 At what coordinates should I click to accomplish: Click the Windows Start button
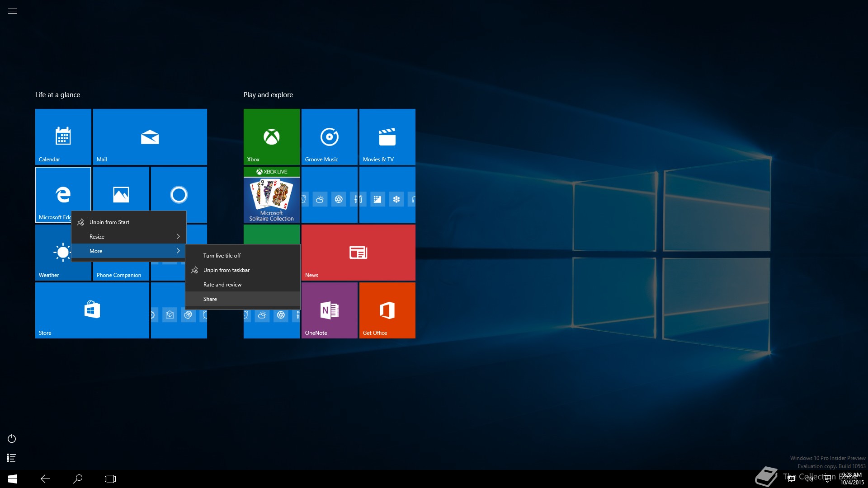tap(13, 479)
